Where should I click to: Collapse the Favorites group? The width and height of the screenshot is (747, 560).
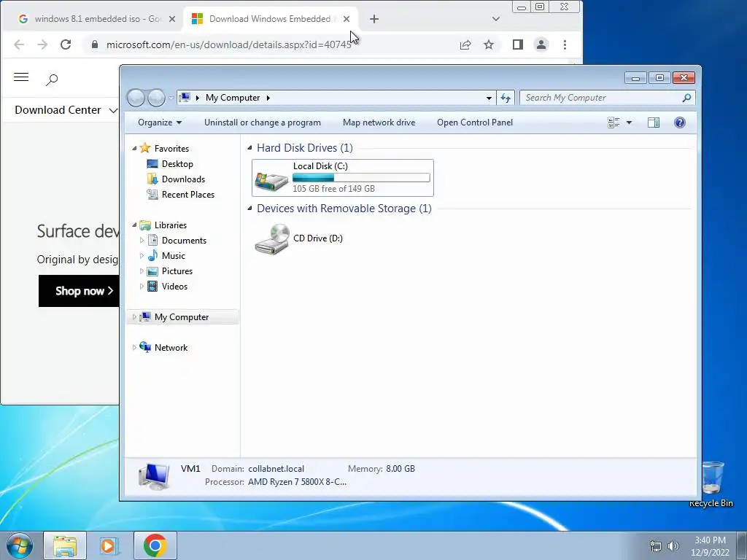tap(134, 149)
